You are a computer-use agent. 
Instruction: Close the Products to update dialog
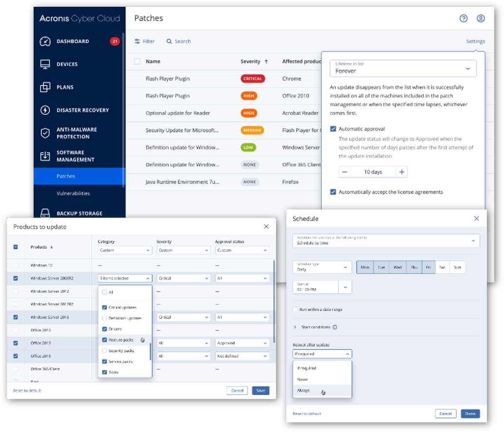(x=266, y=226)
